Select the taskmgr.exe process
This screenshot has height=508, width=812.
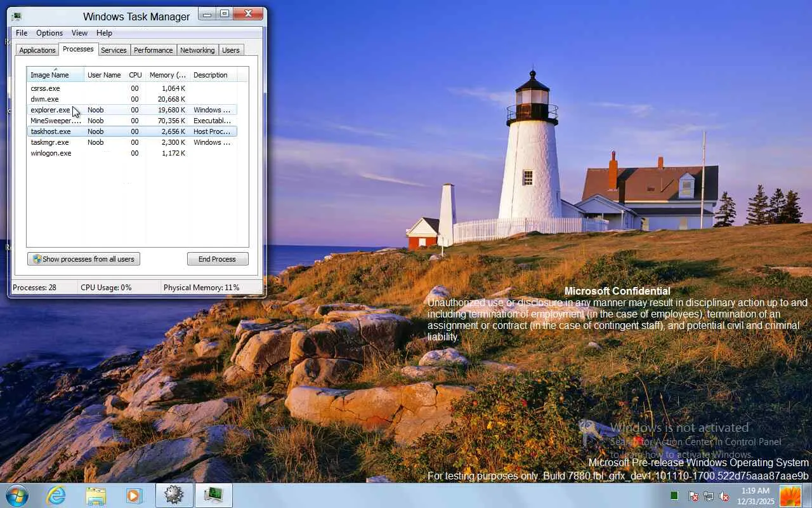click(132, 142)
